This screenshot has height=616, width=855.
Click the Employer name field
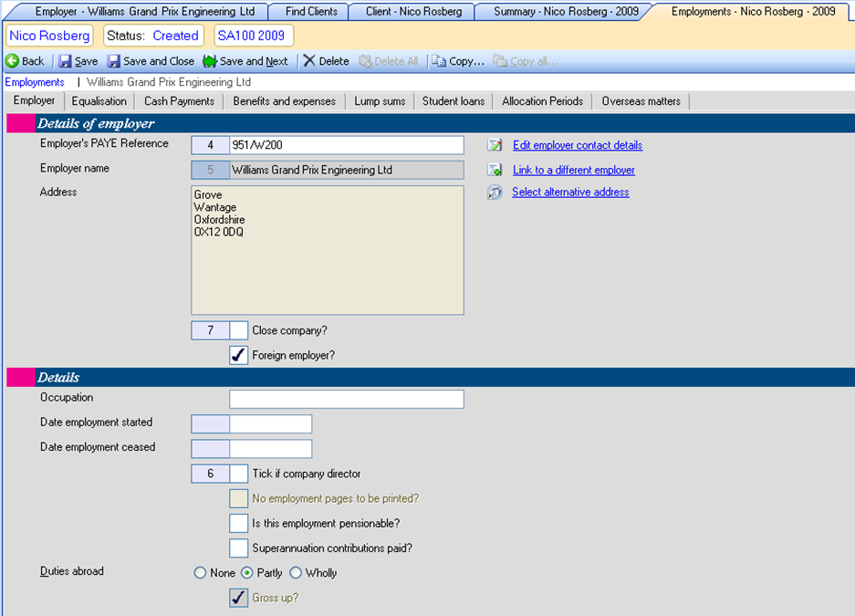pos(347,170)
